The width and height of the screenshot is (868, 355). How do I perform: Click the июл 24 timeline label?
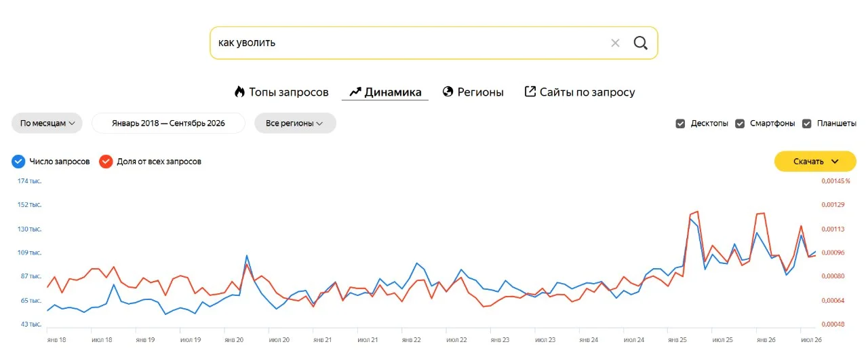click(x=635, y=339)
